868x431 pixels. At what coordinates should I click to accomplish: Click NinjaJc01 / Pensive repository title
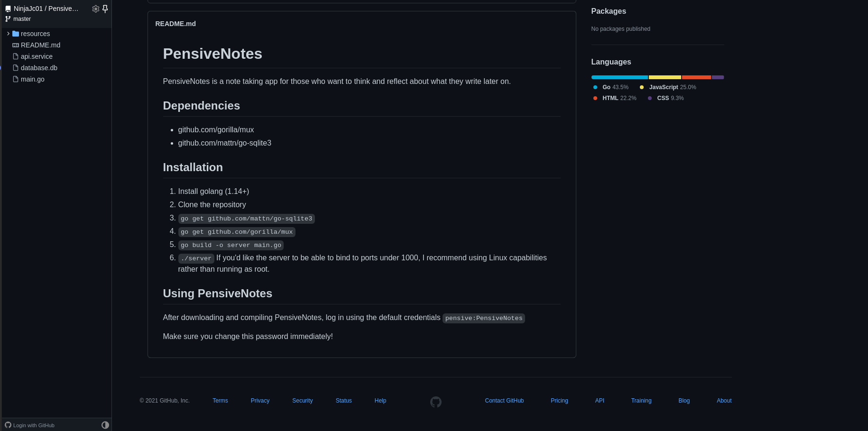point(46,9)
